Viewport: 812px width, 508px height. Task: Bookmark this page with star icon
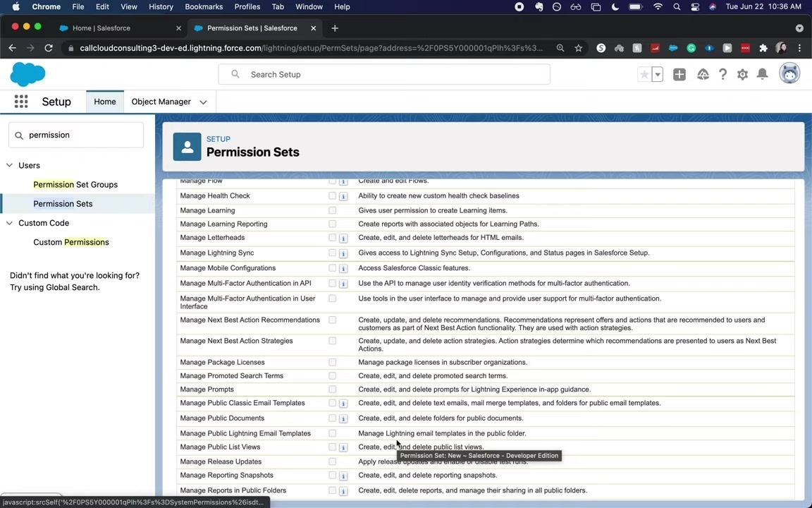click(579, 48)
